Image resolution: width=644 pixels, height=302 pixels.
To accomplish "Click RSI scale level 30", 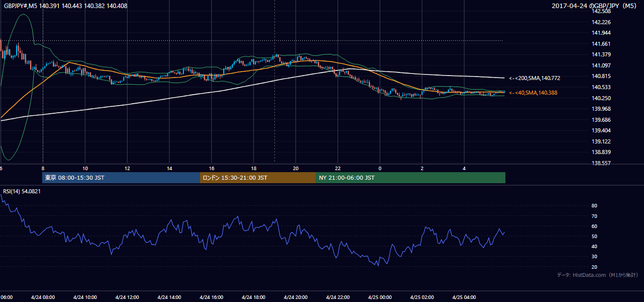I will click(x=595, y=257).
